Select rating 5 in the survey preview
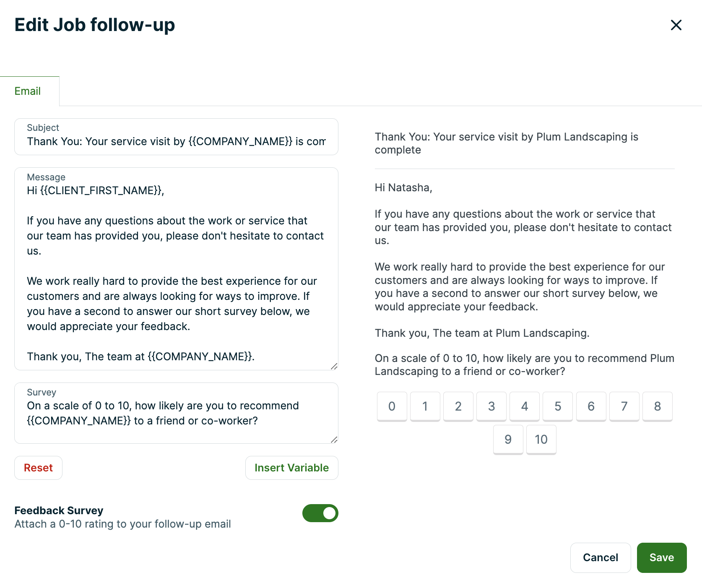The width and height of the screenshot is (702, 588). coord(558,406)
